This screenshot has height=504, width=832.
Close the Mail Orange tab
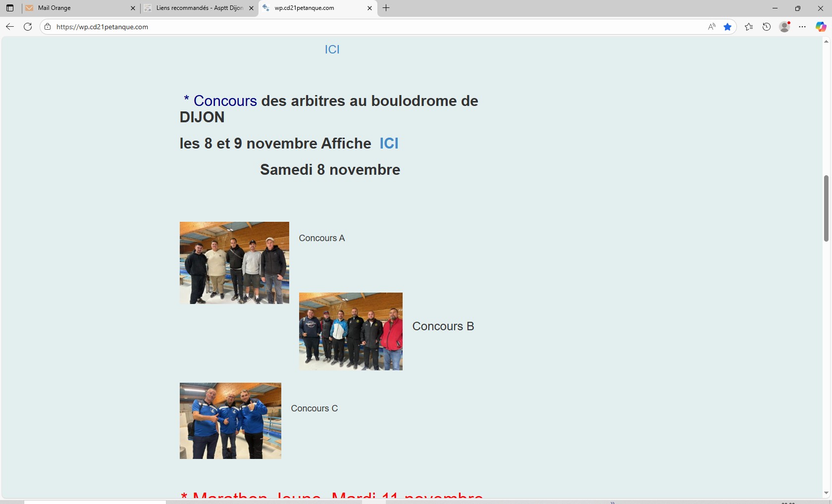pyautogui.click(x=133, y=8)
